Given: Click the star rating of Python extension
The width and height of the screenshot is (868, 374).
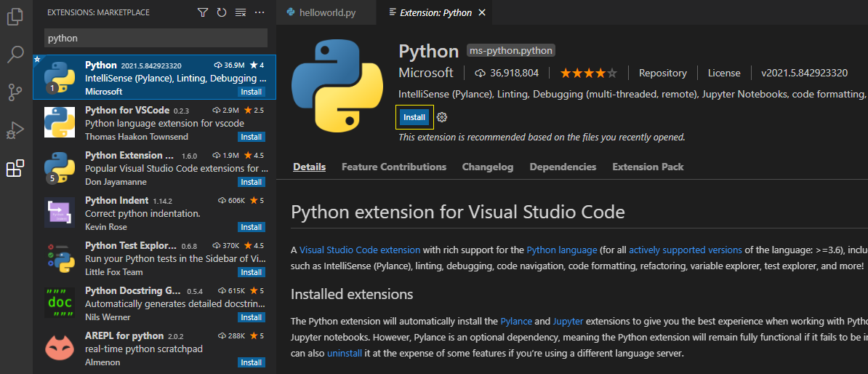Looking at the screenshot, I should pos(588,73).
